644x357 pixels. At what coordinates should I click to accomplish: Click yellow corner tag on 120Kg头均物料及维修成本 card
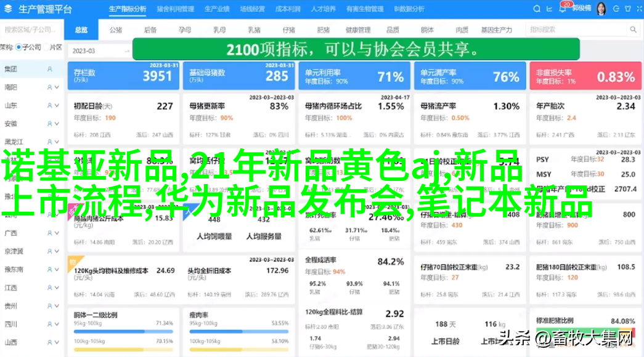(x=74, y=262)
